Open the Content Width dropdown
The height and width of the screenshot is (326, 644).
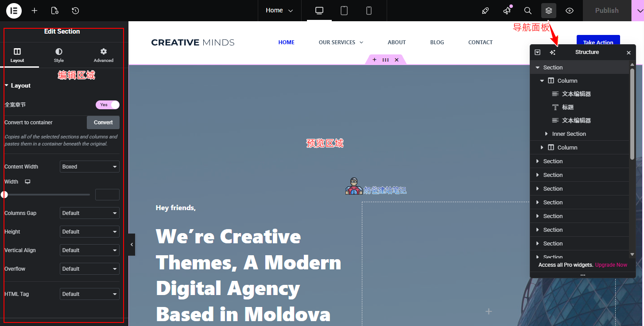(89, 166)
